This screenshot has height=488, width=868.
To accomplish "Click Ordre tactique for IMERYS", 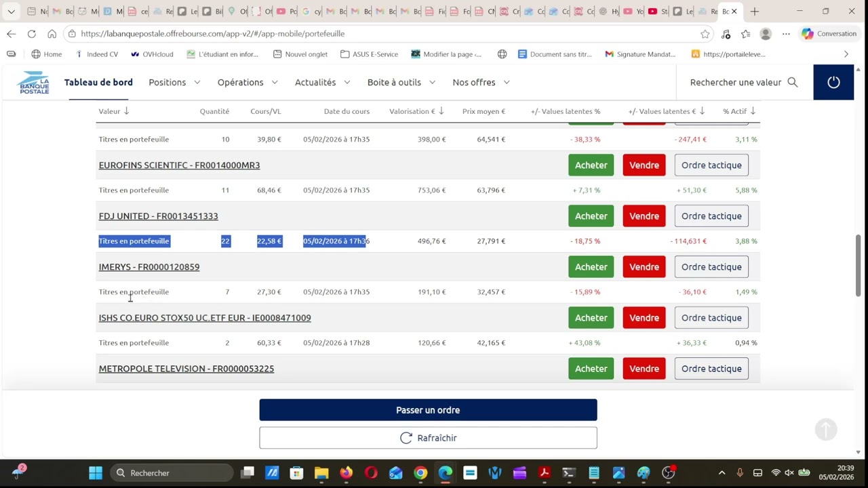I will pyautogui.click(x=711, y=267).
